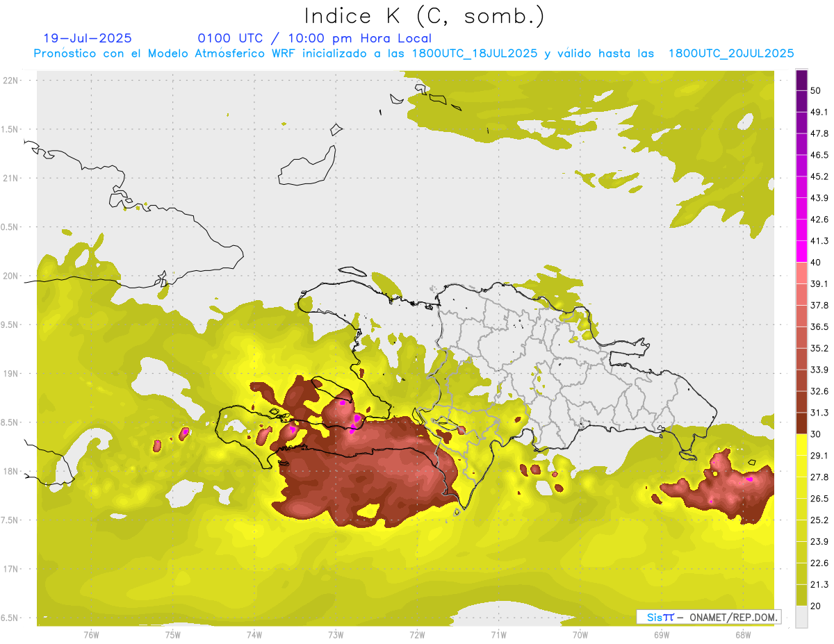The image size is (834, 644).
Task: Click the '29.1' colorbar value
Action: (x=819, y=456)
